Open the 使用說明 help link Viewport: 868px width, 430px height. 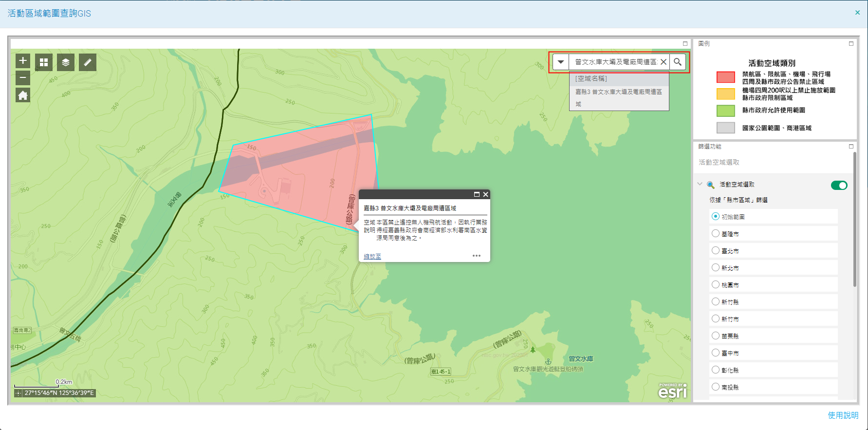[x=843, y=415]
